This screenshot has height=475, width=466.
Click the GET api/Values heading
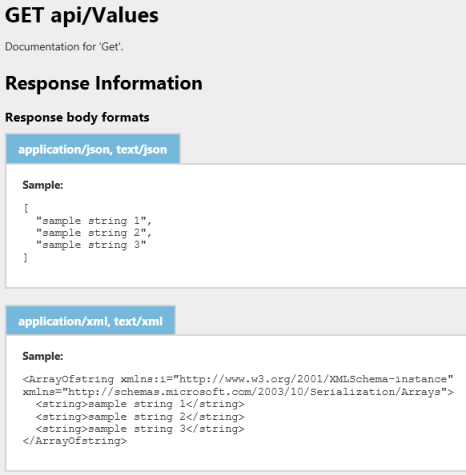coord(82,15)
